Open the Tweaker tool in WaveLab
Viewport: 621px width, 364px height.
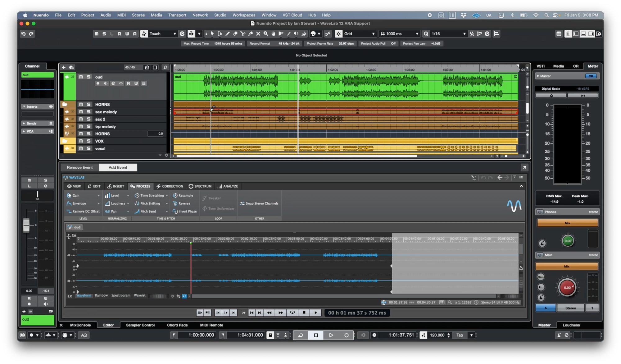(215, 198)
